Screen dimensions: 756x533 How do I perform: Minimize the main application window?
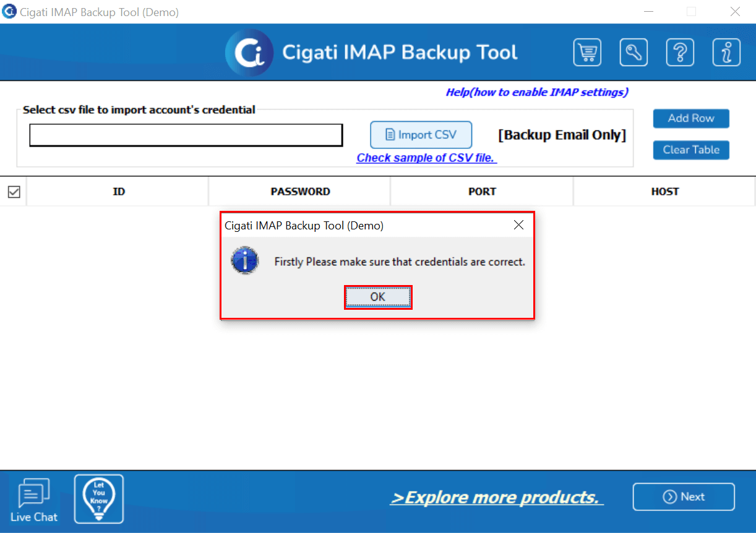pos(648,12)
